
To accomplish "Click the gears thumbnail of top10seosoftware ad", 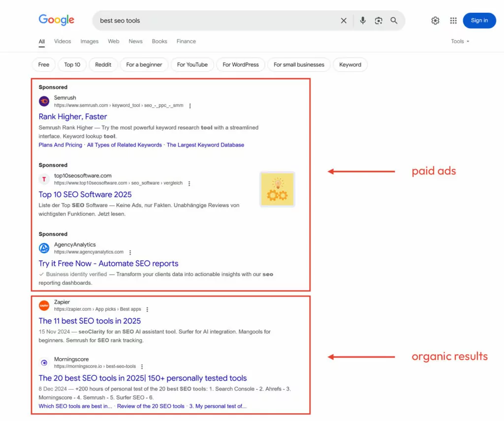I will pos(278,189).
